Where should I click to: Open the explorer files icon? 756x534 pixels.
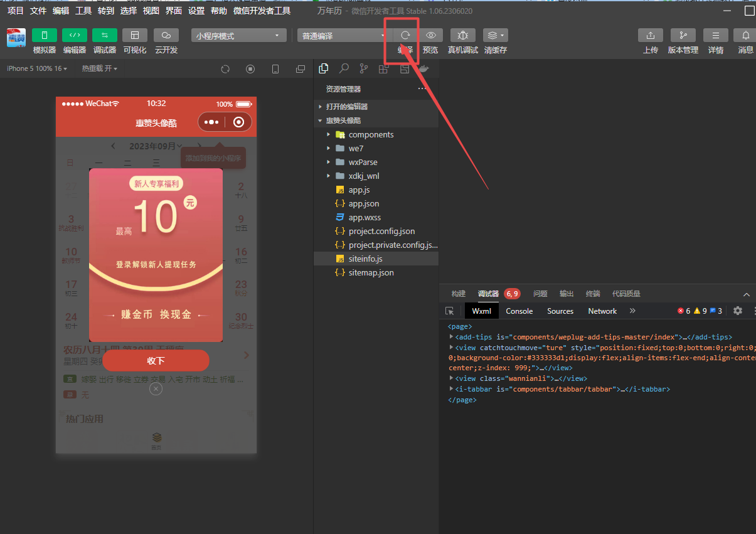coord(324,69)
